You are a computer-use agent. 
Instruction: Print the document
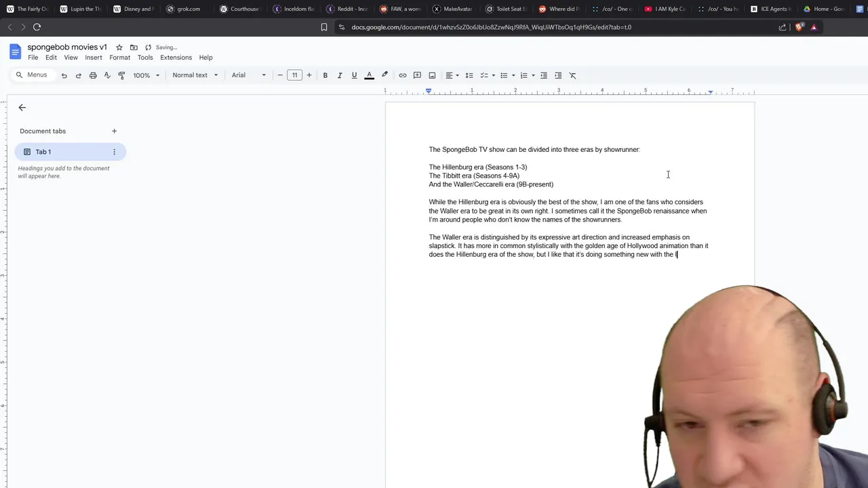(93, 75)
